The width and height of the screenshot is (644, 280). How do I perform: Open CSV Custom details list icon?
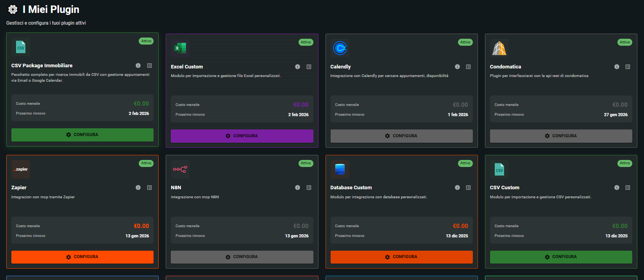628,188
